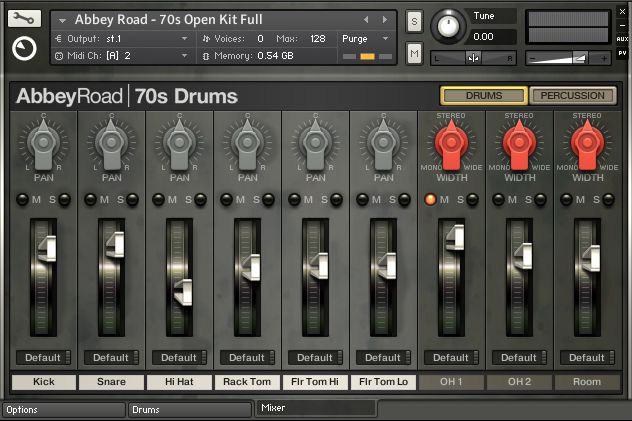Turn the Kick PAN knob

(44, 144)
